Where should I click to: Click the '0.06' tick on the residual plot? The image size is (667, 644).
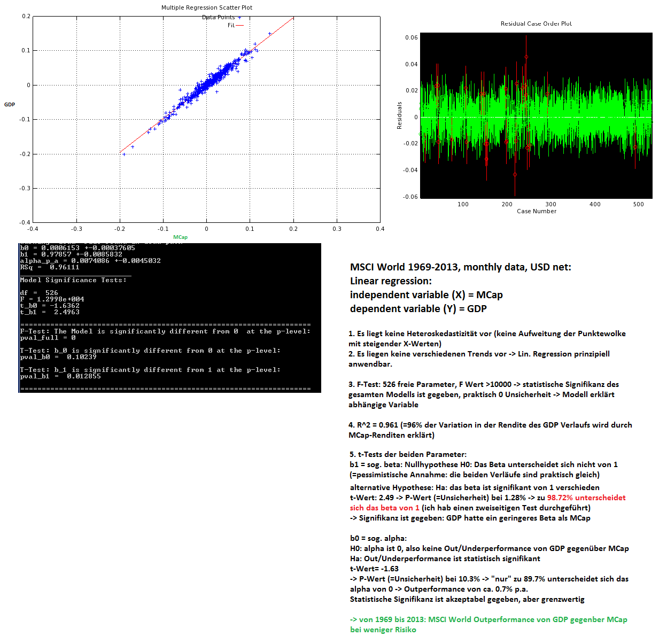[x=412, y=37]
